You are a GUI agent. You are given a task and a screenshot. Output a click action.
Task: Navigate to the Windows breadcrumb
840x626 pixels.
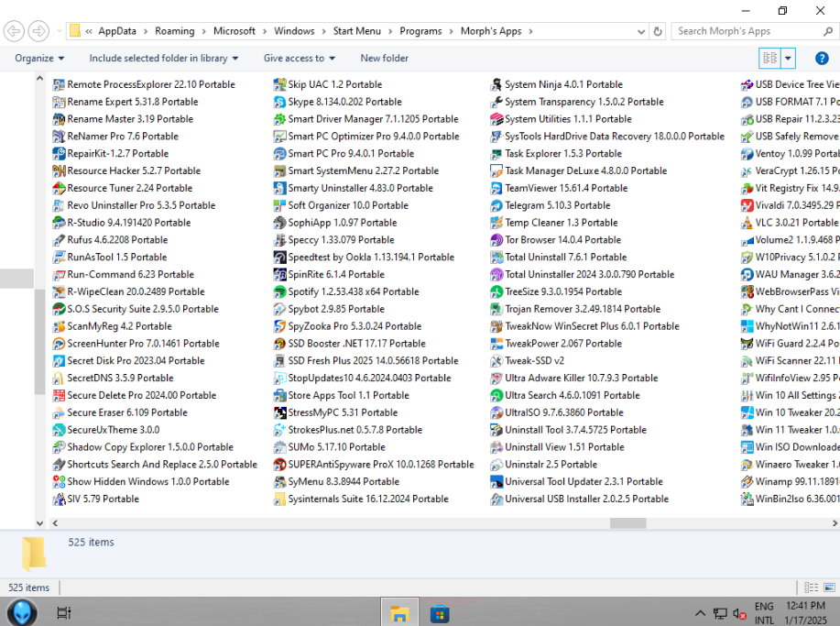coord(294,31)
